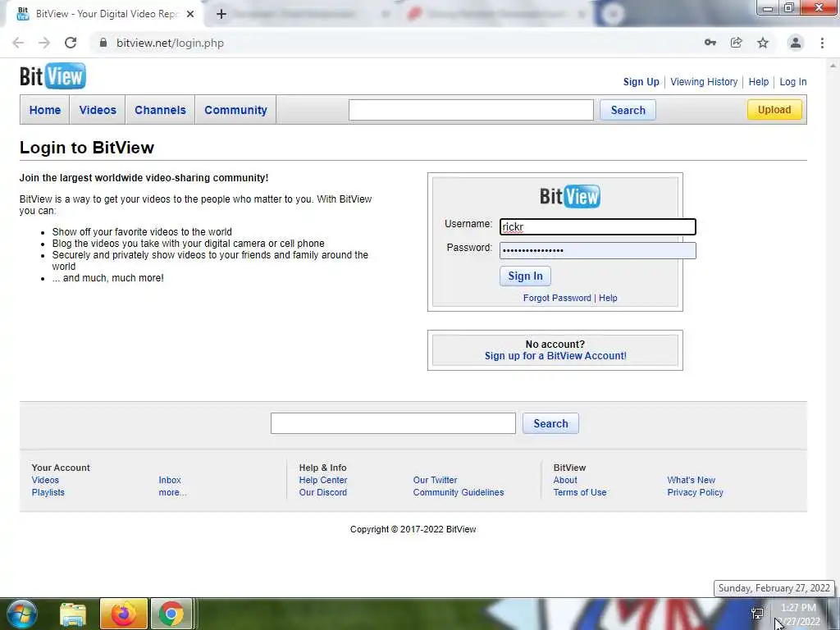Screen dimensions: 840x630
Task: Click the page scrollbar up arrow
Action: click(x=833, y=66)
